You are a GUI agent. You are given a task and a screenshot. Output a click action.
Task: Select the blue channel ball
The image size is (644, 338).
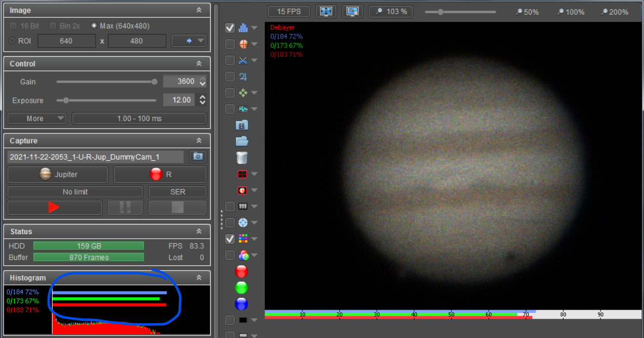coord(241,304)
